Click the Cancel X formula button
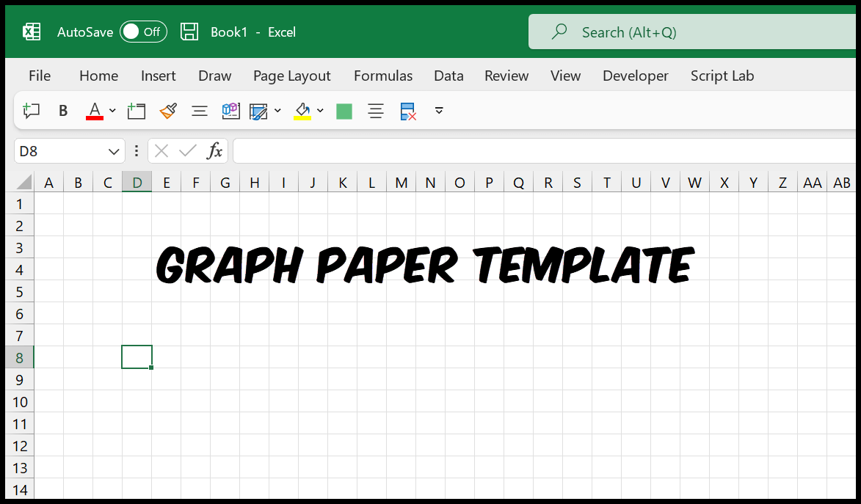This screenshot has height=504, width=861. click(x=161, y=151)
